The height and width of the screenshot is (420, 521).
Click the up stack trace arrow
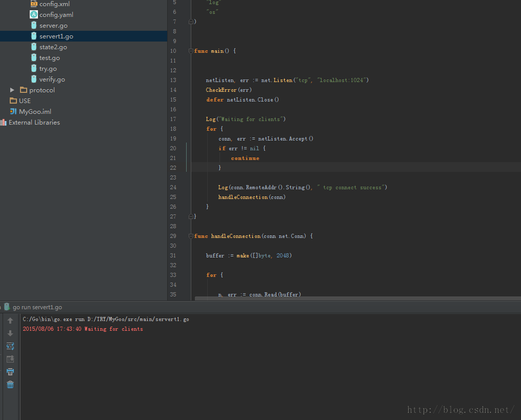point(10,321)
